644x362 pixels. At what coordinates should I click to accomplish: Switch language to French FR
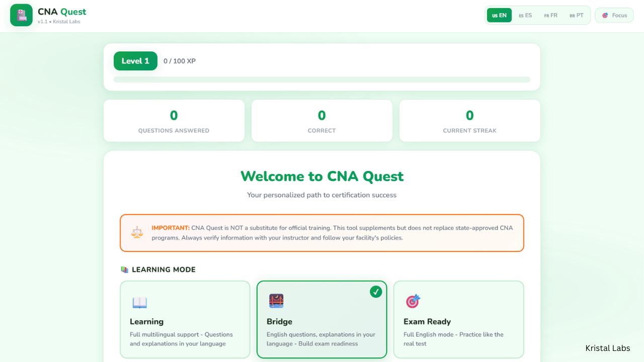click(550, 16)
